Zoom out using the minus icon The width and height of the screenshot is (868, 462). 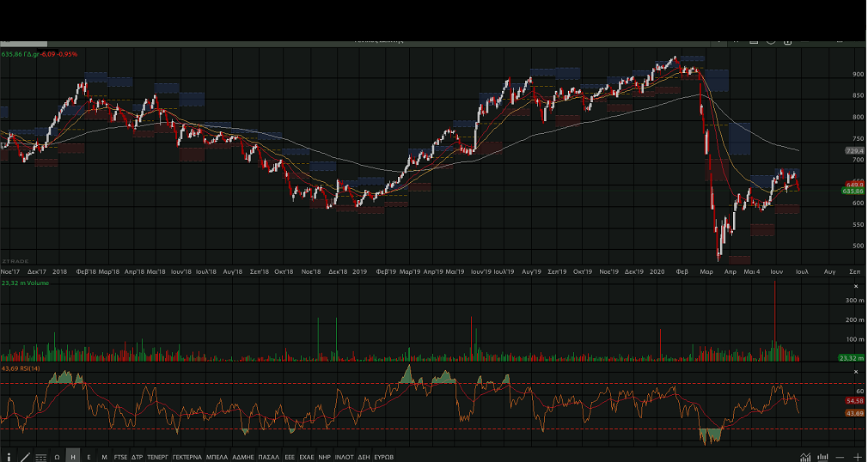[x=840, y=457]
